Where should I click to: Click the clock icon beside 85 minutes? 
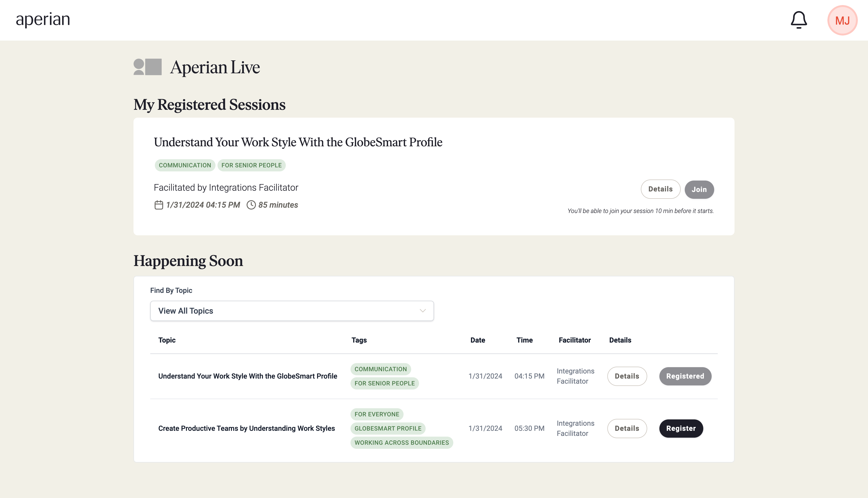(251, 205)
